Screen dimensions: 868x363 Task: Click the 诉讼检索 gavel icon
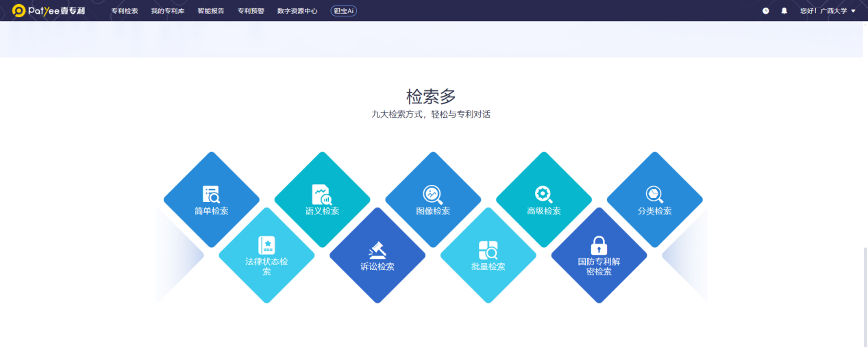(x=377, y=248)
